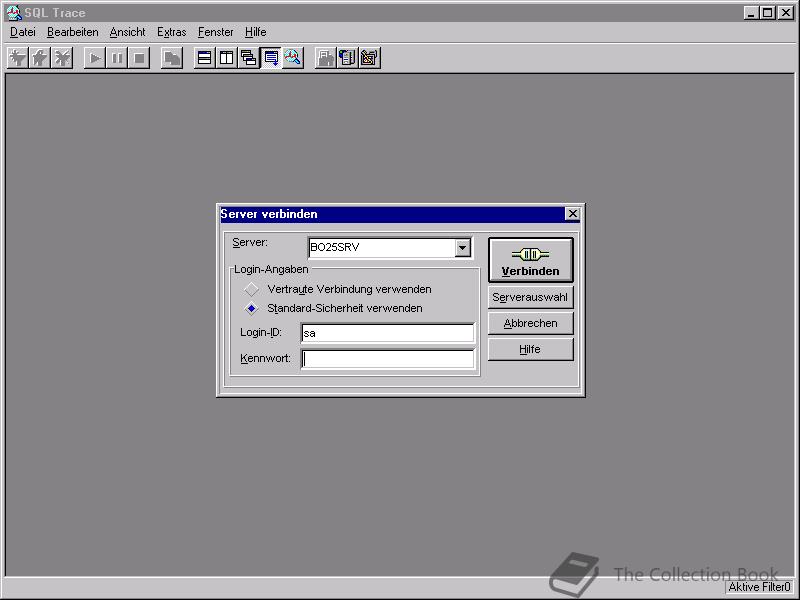800x600 pixels.
Task: Click the Kennwort password field
Action: point(387,359)
